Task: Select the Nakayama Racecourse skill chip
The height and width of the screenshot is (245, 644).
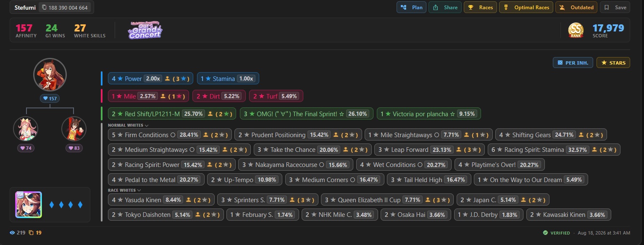Action: coord(296,164)
